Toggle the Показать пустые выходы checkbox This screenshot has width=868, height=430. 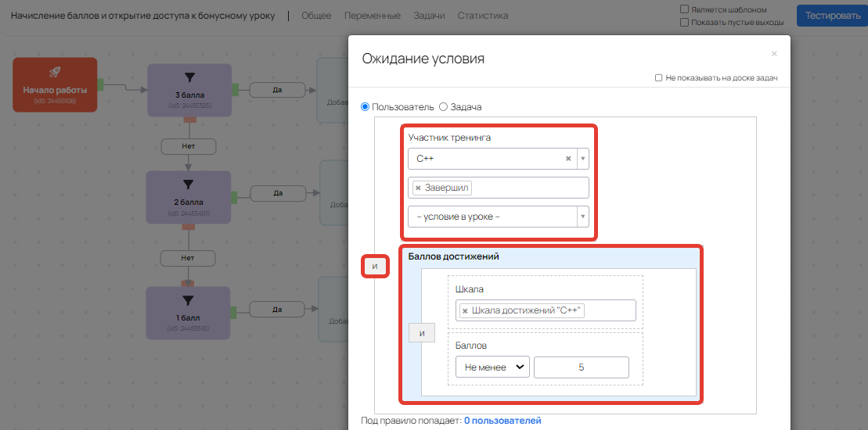[x=685, y=23]
